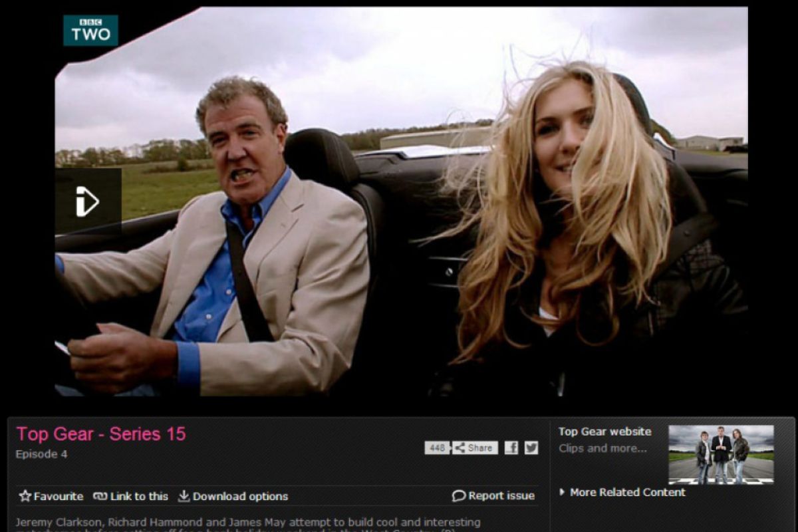Toggle the Favourite label for this episode
This screenshot has height=532, width=798.
[x=59, y=496]
